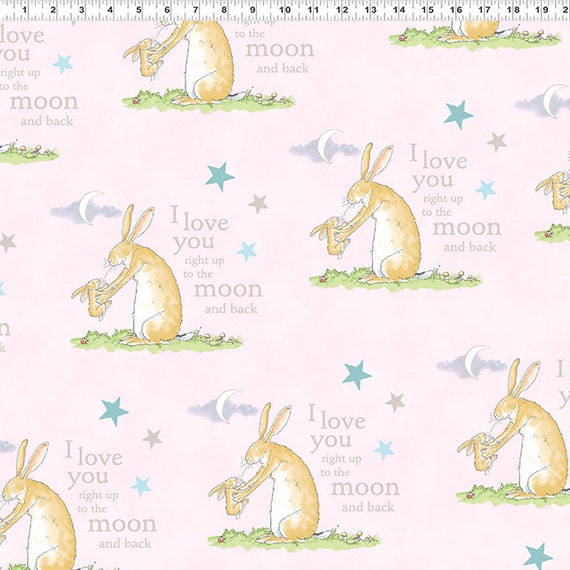Click the number 19 on the ruler
The width and height of the screenshot is (570, 570).
click(x=542, y=9)
